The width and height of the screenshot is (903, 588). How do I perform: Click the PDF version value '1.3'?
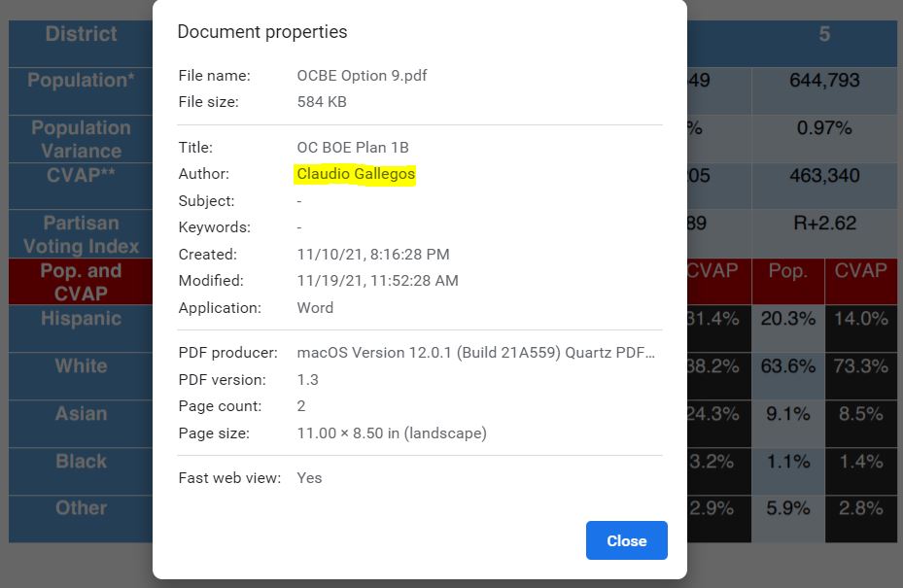tap(307, 380)
